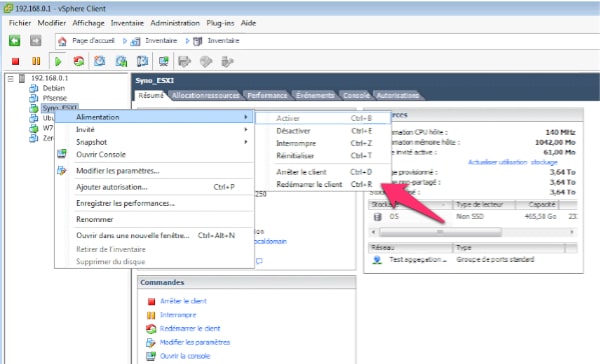This screenshot has width=600, height=364.
Task: Open the Plug-ins menu
Action: (x=220, y=23)
